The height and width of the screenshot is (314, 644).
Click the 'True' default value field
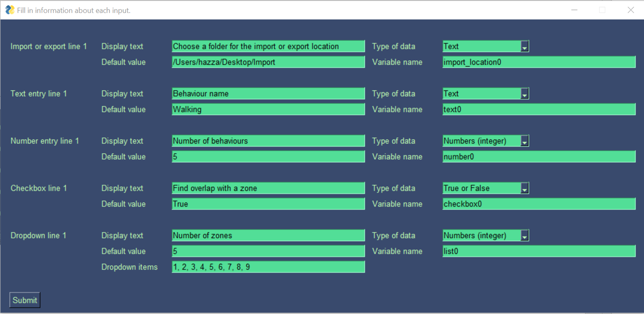(268, 204)
